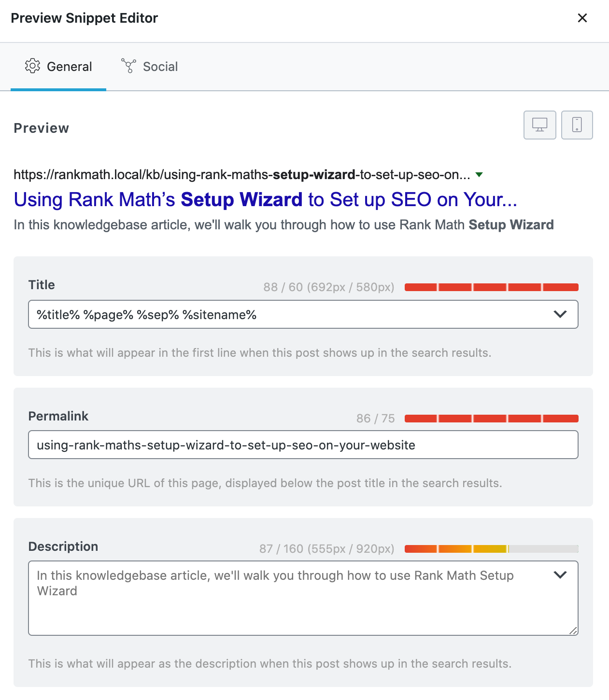Open the Title variables dropdown
The image size is (609, 700).
point(560,314)
